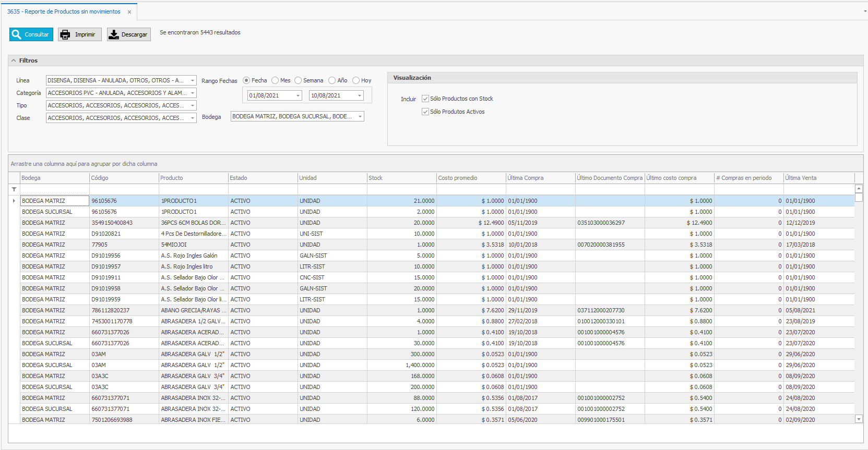This screenshot has width=868, height=450.
Task: Sort by the Stock column header
Action: coord(401,178)
